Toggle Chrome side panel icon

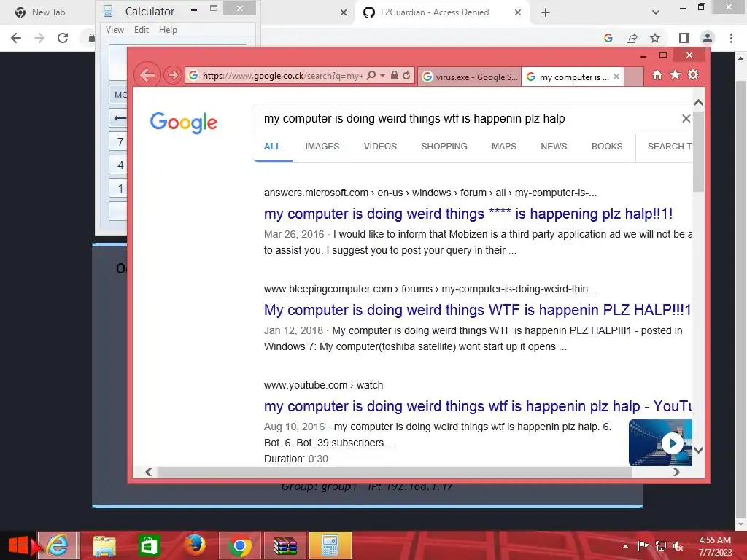[x=684, y=38]
